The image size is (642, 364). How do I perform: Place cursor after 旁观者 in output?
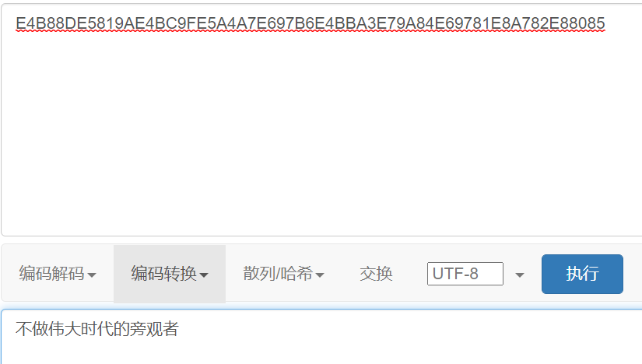[x=179, y=329]
